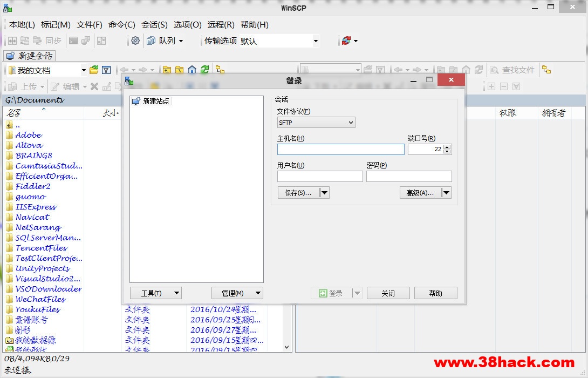Click the minus unselect icon in remote toolbar

pos(504,87)
